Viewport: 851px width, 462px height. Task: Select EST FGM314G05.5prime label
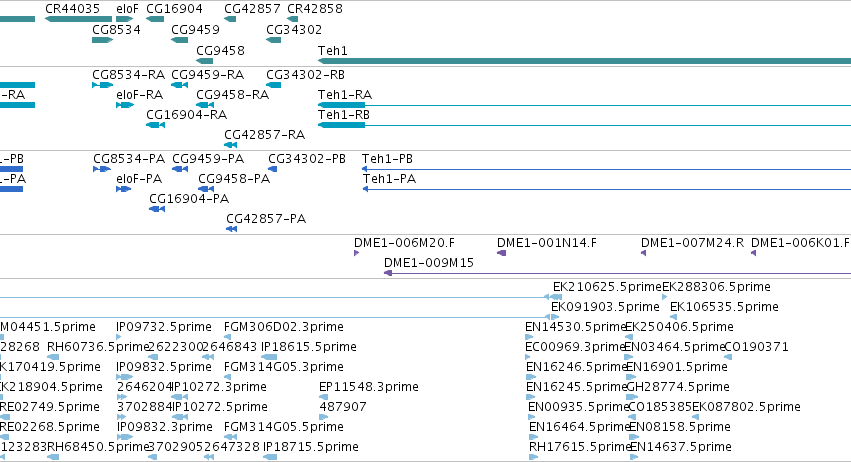[284, 427]
